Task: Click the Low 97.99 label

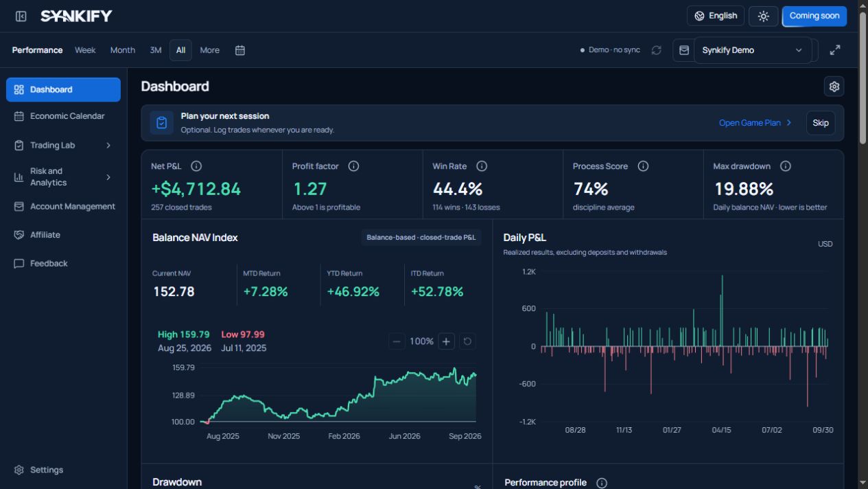Action: (x=243, y=334)
